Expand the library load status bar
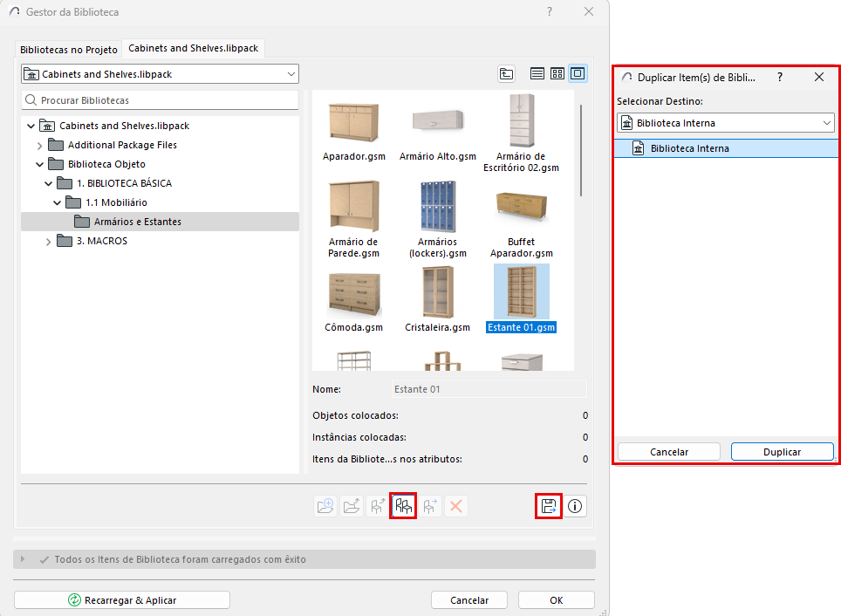This screenshot has height=616, width=841. [23, 559]
